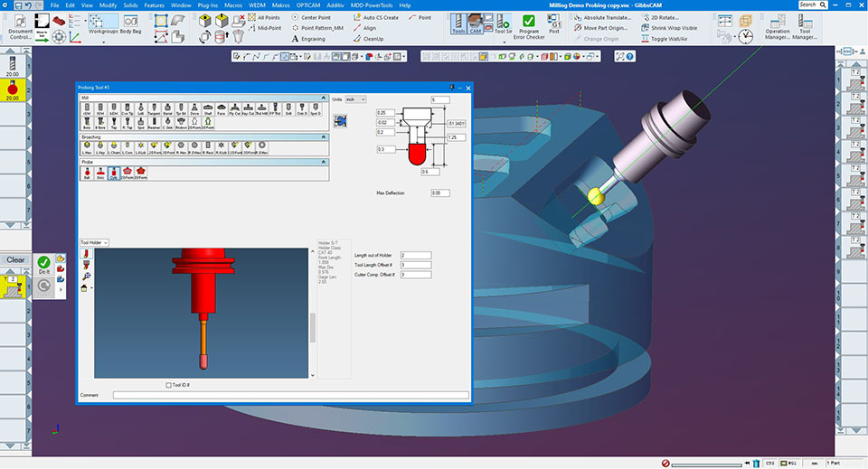Enable the Tool ID # checkbox
This screenshot has height=469, width=868.
pyautogui.click(x=169, y=385)
